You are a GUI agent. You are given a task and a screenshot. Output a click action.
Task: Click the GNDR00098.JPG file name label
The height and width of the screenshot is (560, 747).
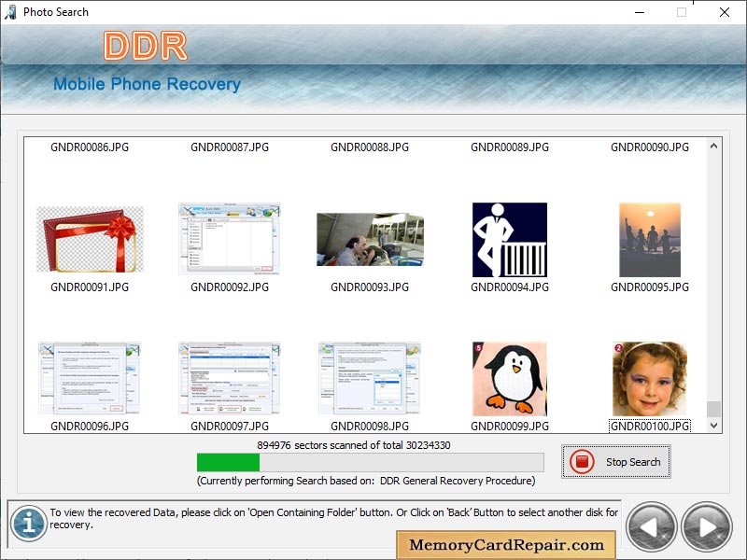click(x=370, y=427)
